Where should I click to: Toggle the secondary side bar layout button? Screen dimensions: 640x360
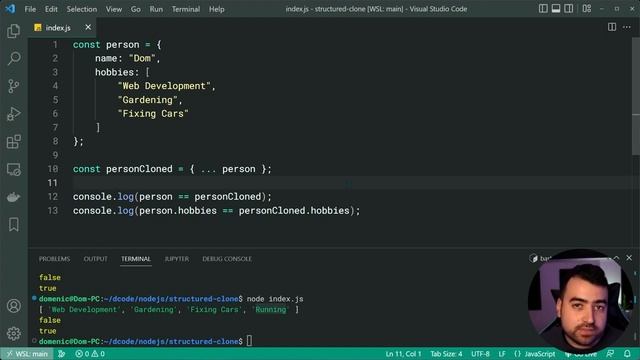click(568, 9)
